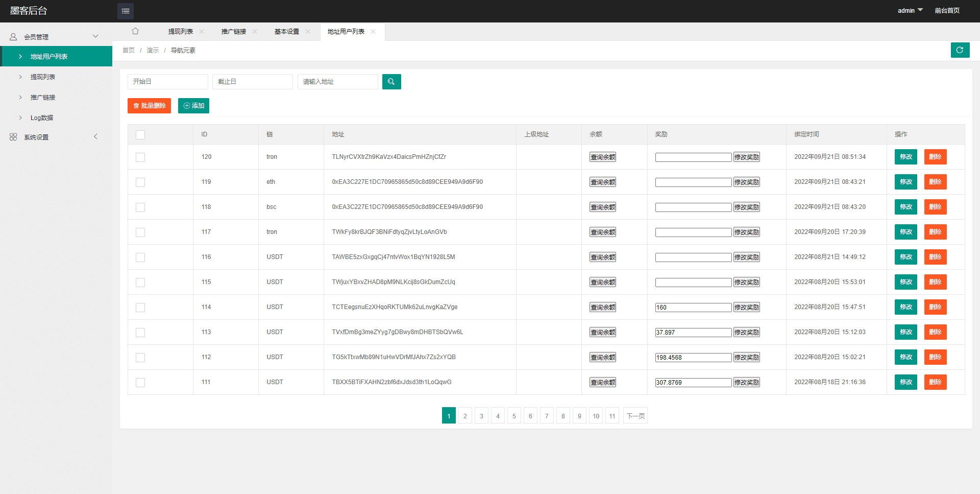Click the 开始日 date input field

tap(167, 82)
